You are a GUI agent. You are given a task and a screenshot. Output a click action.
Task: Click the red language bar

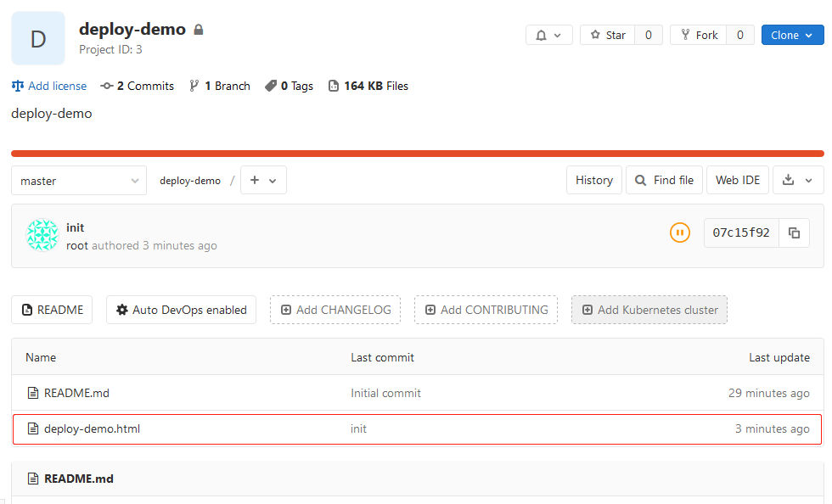(x=417, y=154)
